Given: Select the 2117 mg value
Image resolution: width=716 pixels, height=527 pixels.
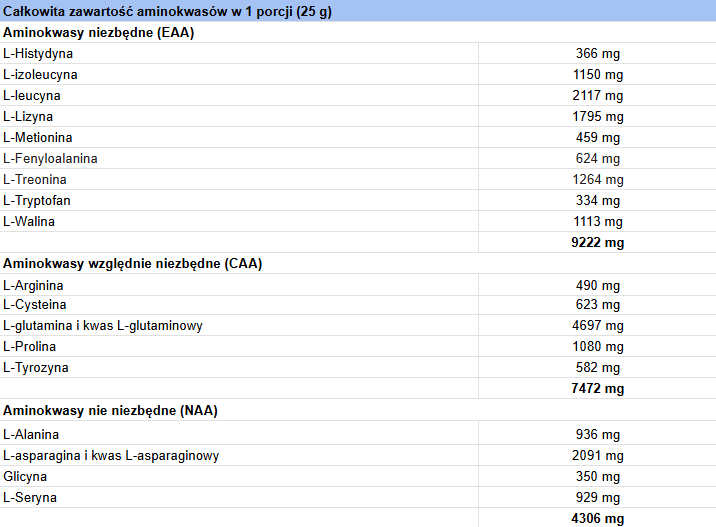Looking at the screenshot, I should tap(598, 96).
